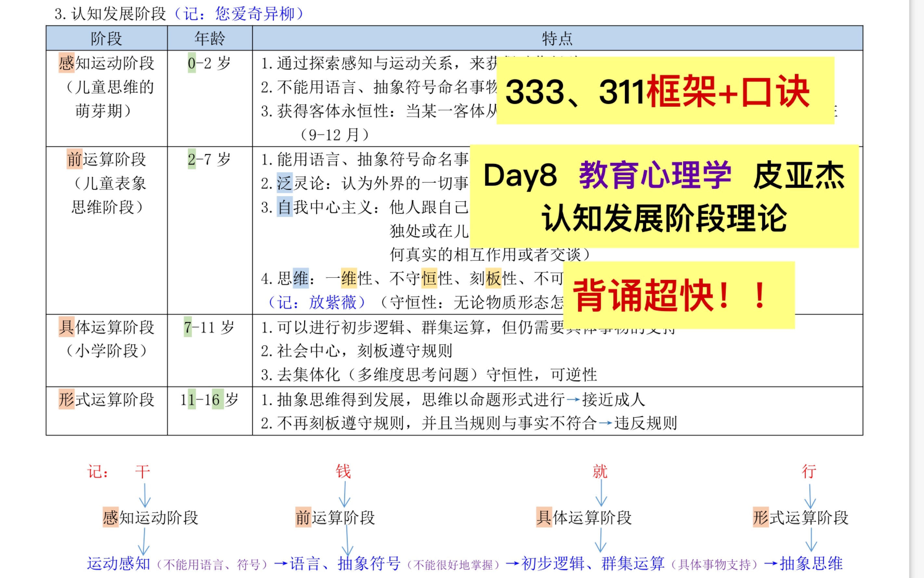Image resolution: width=924 pixels, height=578 pixels.
Task: Click the age cell '2-7 岁'
Action: [x=209, y=159]
